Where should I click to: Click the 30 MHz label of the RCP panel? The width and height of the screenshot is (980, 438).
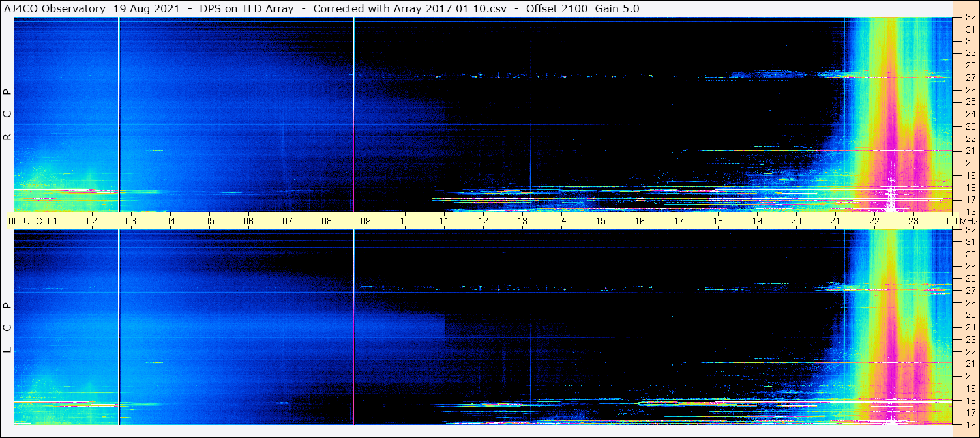pyautogui.click(x=970, y=41)
